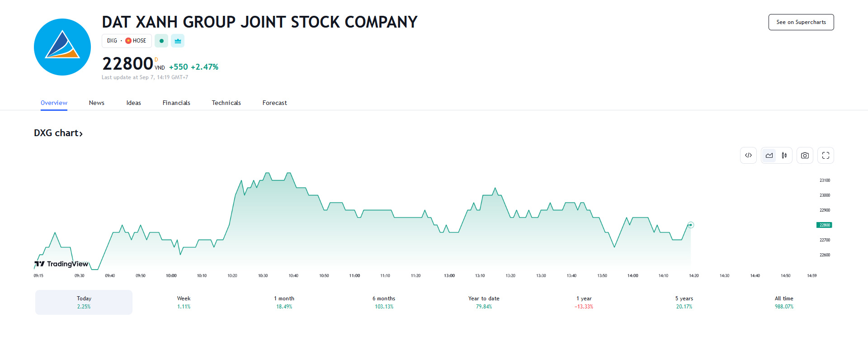The width and height of the screenshot is (868, 346).
Task: Click the green market status dot icon
Action: tap(161, 41)
